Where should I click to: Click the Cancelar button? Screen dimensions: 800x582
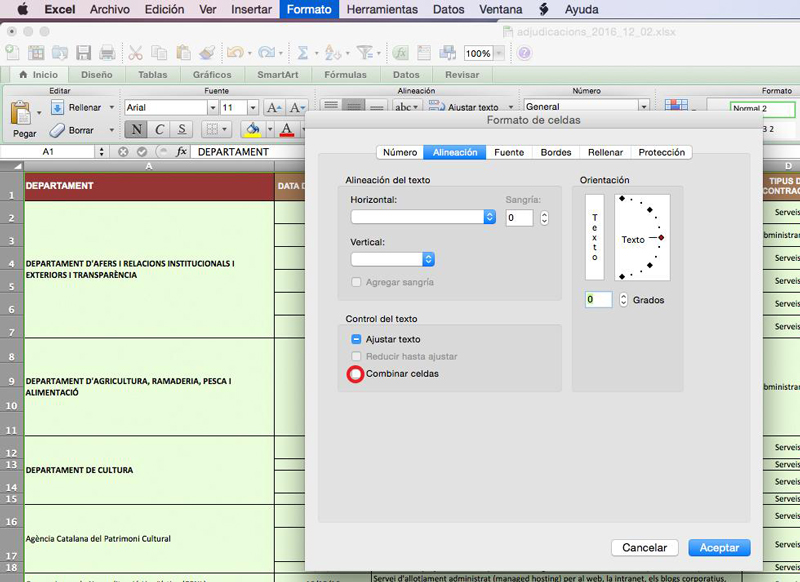pyautogui.click(x=644, y=548)
